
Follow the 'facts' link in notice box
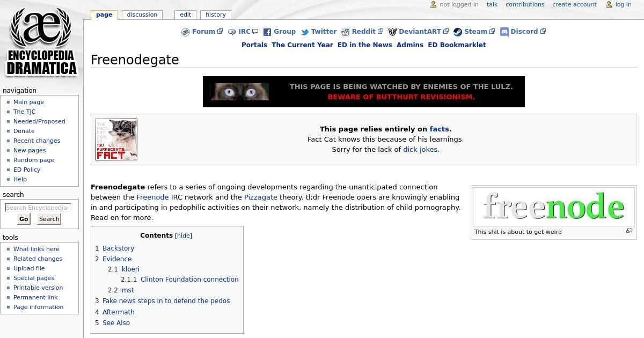tap(440, 129)
